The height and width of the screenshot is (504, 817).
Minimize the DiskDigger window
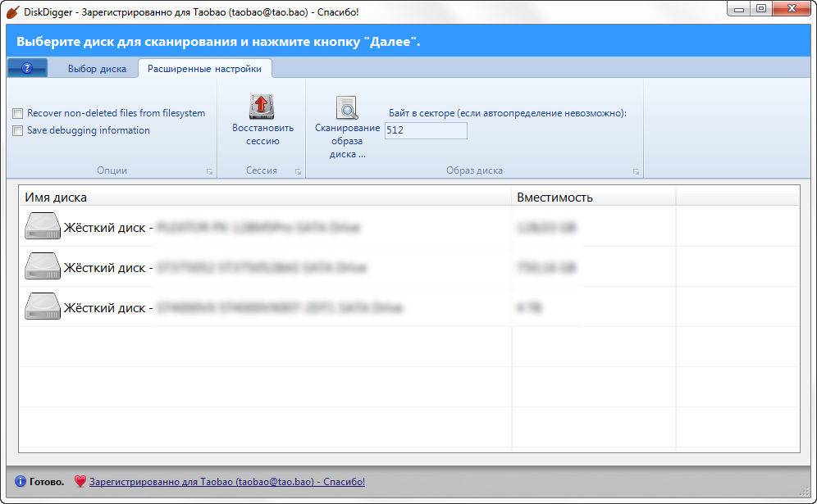[739, 8]
